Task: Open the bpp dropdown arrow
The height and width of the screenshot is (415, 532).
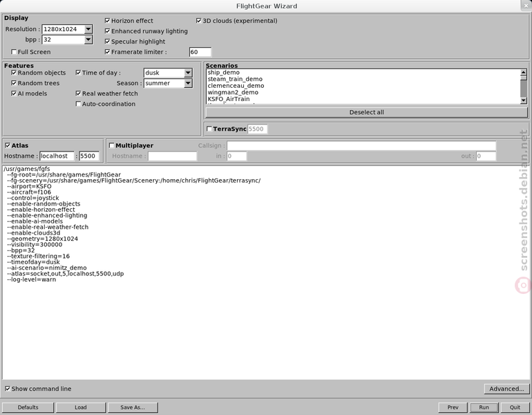Action: click(x=88, y=39)
